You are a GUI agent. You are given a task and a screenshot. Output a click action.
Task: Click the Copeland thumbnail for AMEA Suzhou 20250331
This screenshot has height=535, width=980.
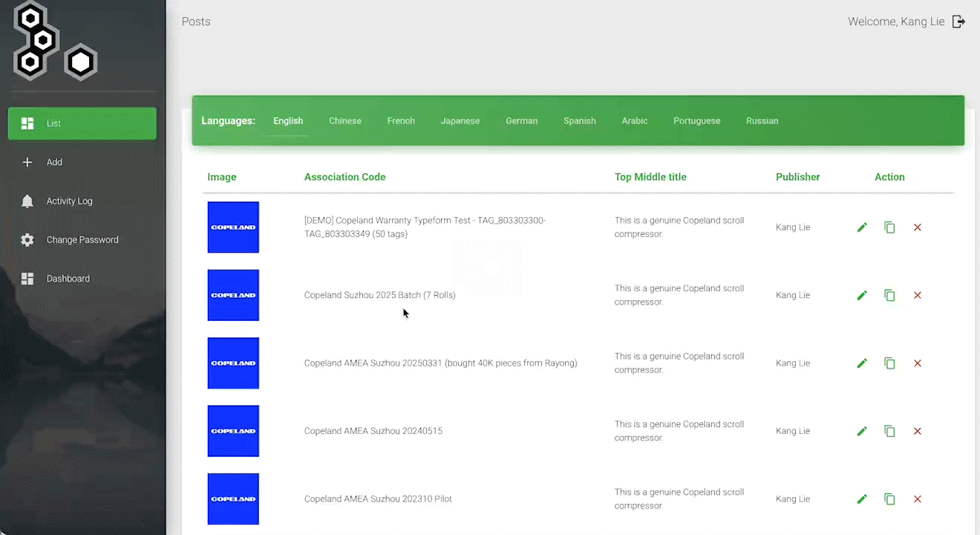coord(233,363)
